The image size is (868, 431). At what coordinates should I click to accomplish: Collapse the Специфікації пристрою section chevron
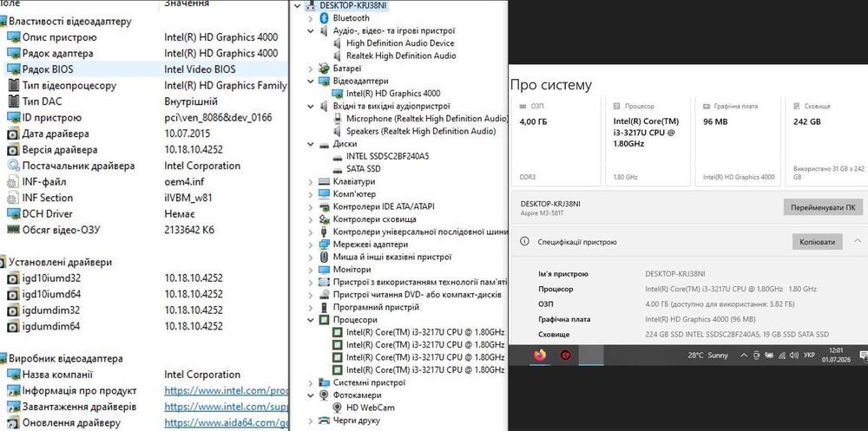[858, 241]
